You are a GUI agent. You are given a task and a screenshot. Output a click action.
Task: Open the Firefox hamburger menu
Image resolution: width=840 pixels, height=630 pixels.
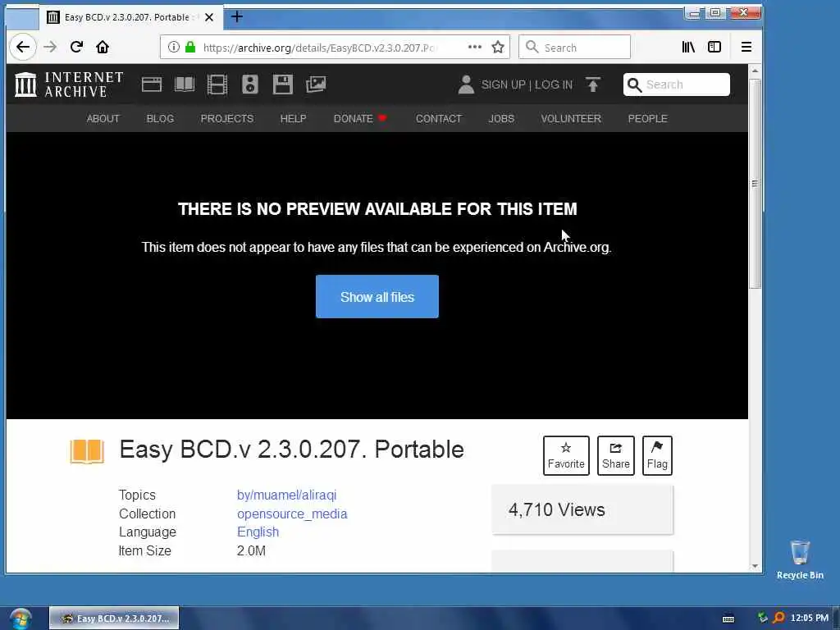click(746, 47)
